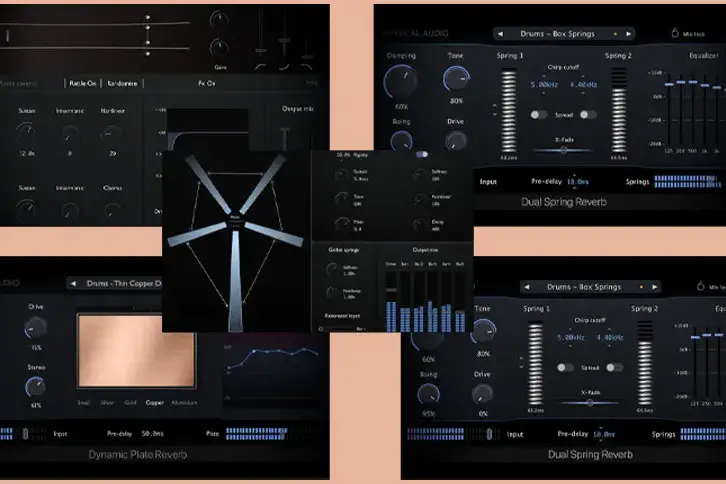This screenshot has width=726, height=484.
Task: Click the copper plate image in Dynamic Plate Reverb
Action: (x=136, y=351)
